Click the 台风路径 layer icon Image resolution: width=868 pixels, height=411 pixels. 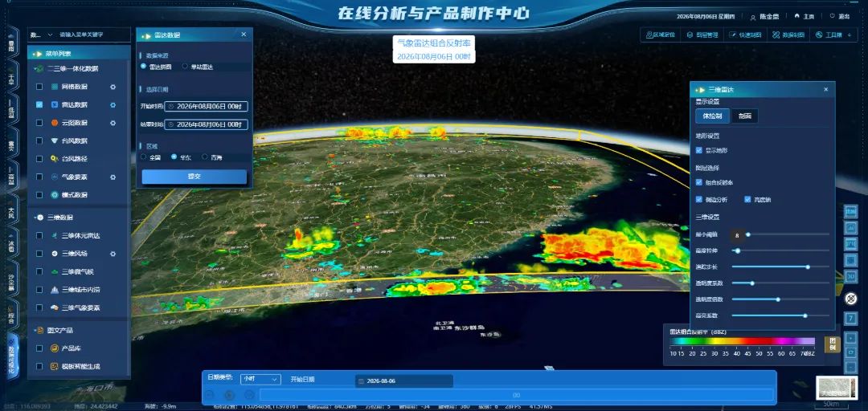55,159
